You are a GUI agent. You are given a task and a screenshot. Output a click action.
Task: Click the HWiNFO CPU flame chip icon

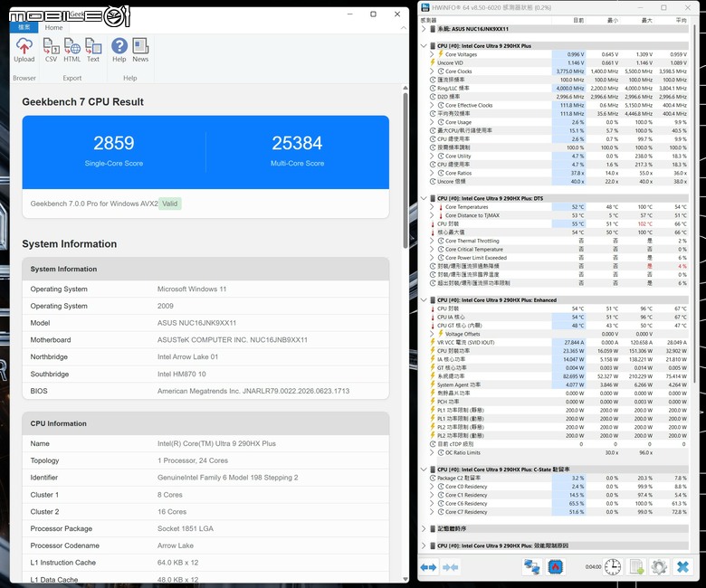click(556, 567)
